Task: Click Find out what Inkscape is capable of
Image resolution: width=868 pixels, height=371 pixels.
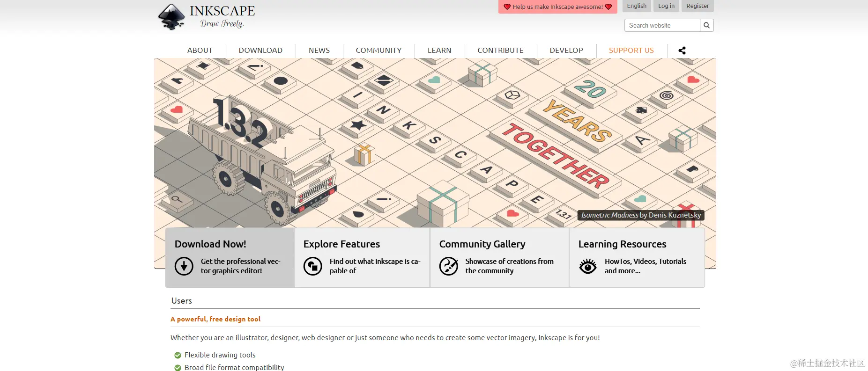Action: pos(375,266)
